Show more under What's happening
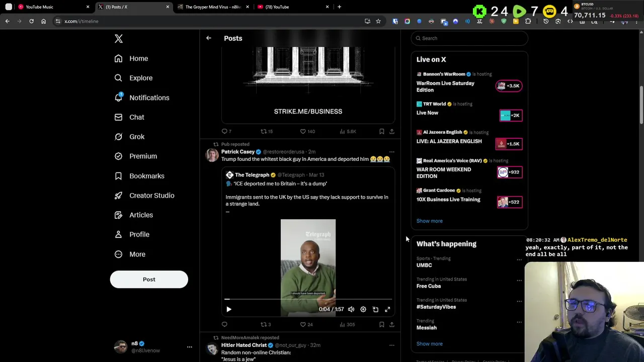The height and width of the screenshot is (362, 644). pyautogui.click(x=430, y=344)
